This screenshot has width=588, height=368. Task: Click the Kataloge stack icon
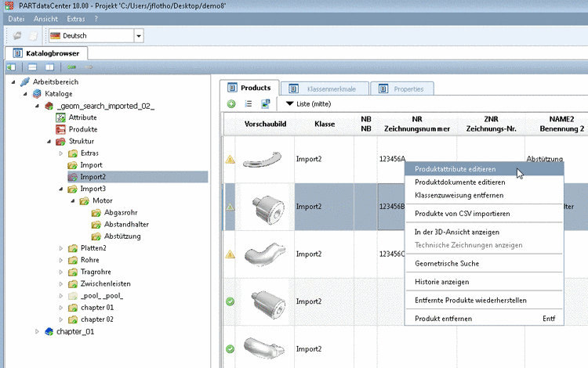point(37,94)
